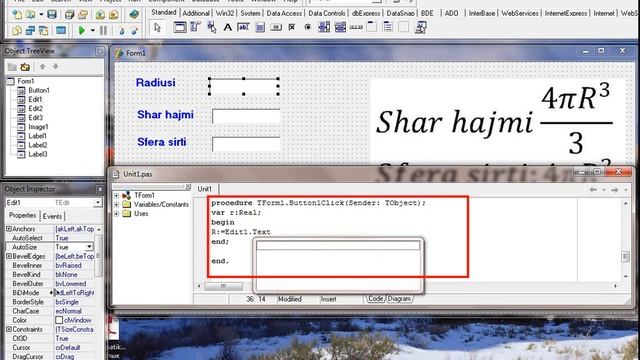Viewport: 640px width, 360px height.
Task: Switch to the Diagram tab in editor
Action: 399,299
